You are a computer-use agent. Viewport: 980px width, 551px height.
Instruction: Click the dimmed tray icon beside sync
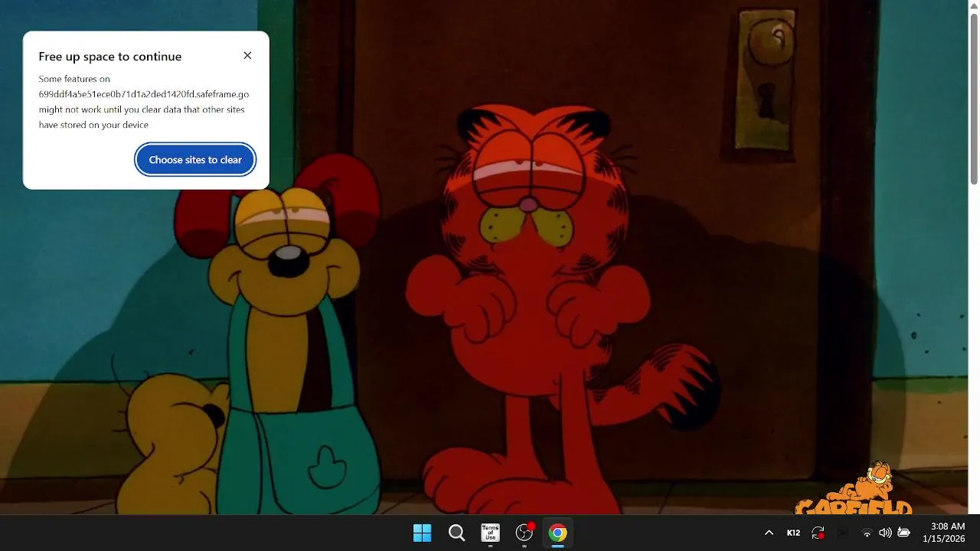coord(842,533)
